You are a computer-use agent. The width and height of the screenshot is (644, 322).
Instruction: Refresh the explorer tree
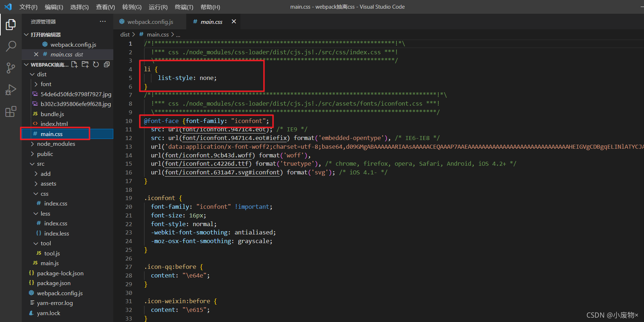point(96,64)
